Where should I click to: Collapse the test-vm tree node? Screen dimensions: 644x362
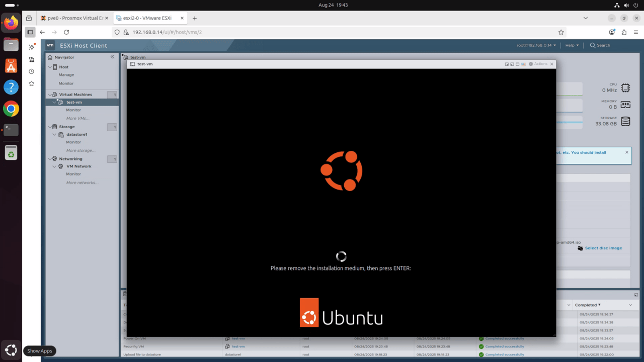click(x=55, y=102)
